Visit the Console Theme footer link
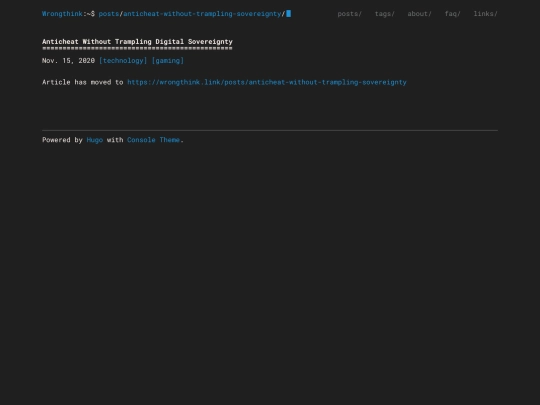This screenshot has width=540, height=405. point(154,140)
